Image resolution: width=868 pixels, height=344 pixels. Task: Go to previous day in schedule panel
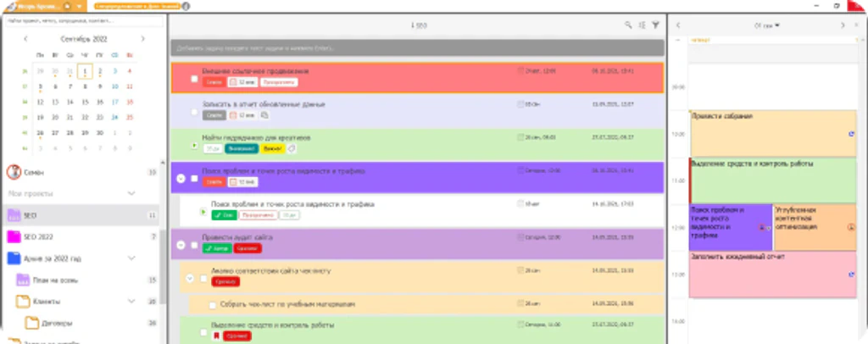coord(678,25)
